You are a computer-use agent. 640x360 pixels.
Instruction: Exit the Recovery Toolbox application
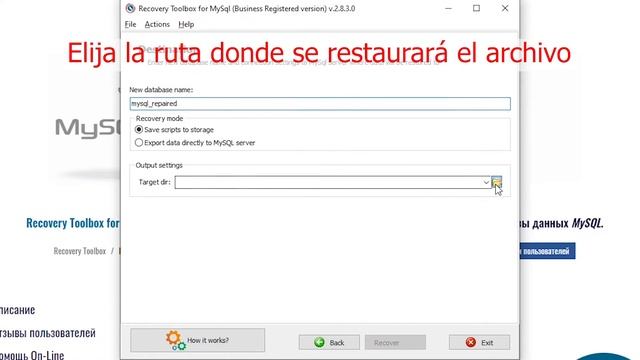[479, 342]
